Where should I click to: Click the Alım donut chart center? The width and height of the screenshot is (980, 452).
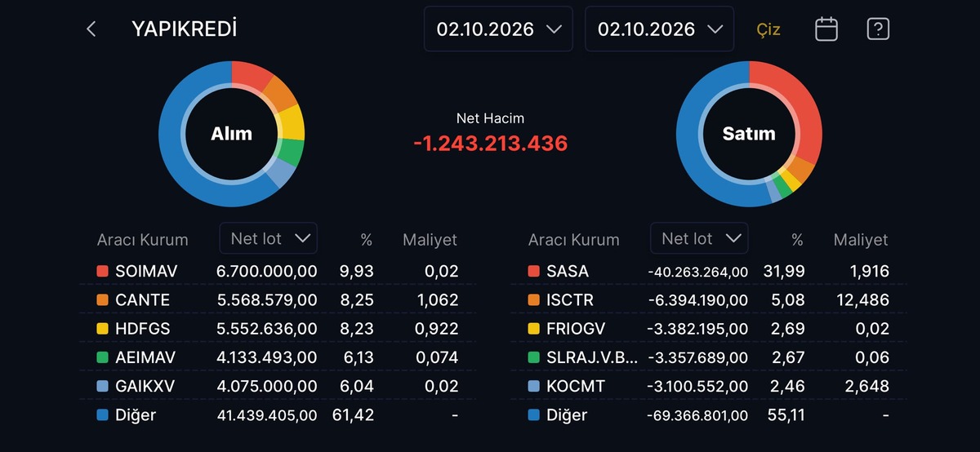[x=232, y=134]
